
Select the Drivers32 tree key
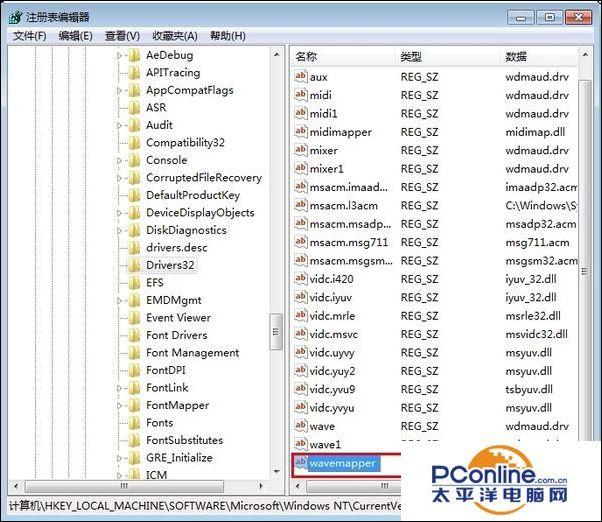170,265
